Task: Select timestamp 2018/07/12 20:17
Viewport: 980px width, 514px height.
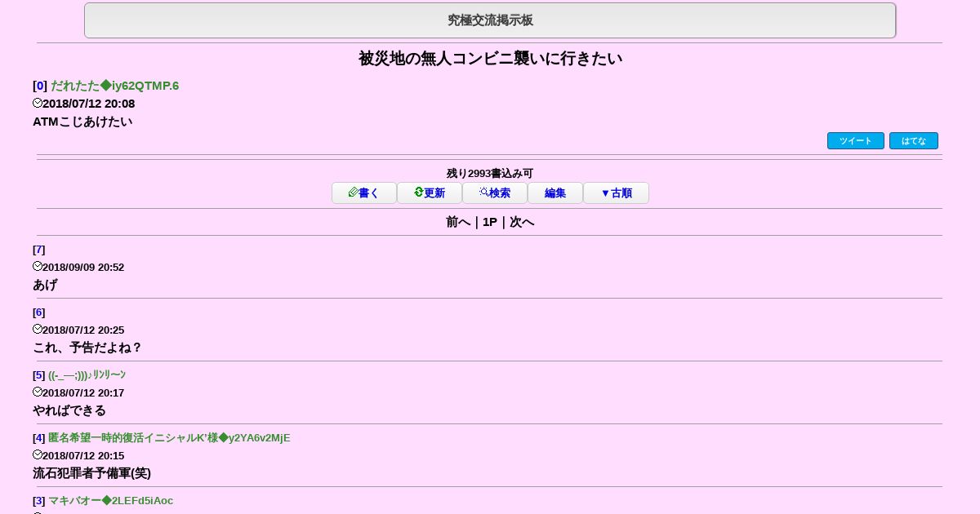Action: pyautogui.click(x=83, y=392)
